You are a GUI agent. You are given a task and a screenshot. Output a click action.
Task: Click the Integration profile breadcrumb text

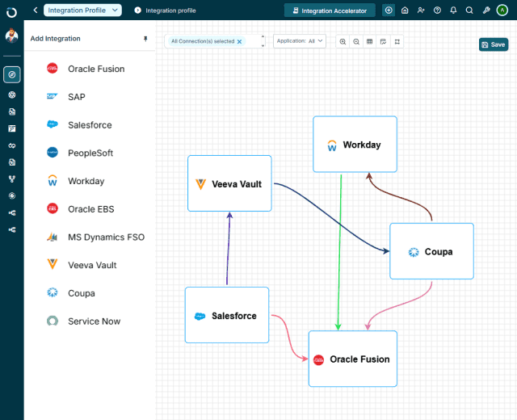pyautogui.click(x=170, y=10)
